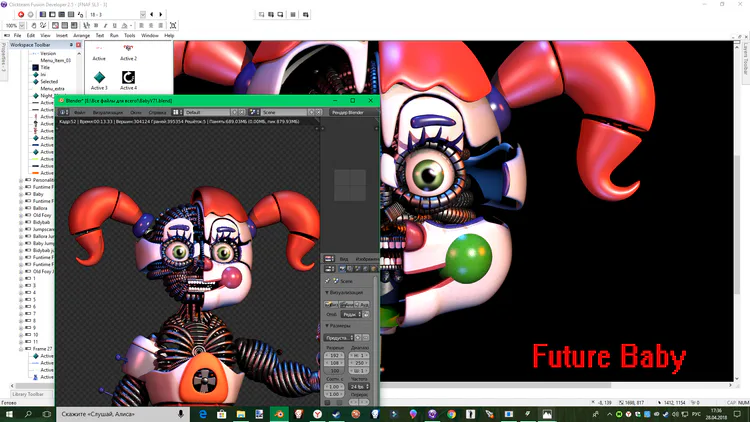Click Blender render Animation button
The width and height of the screenshot is (750, 422).
[347, 304]
